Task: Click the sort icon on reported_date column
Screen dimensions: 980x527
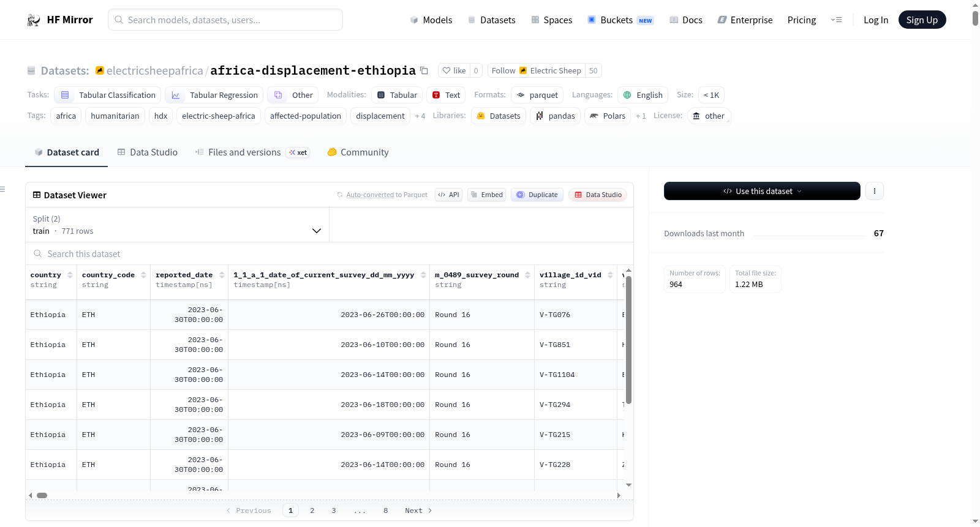Action: pyautogui.click(x=222, y=275)
